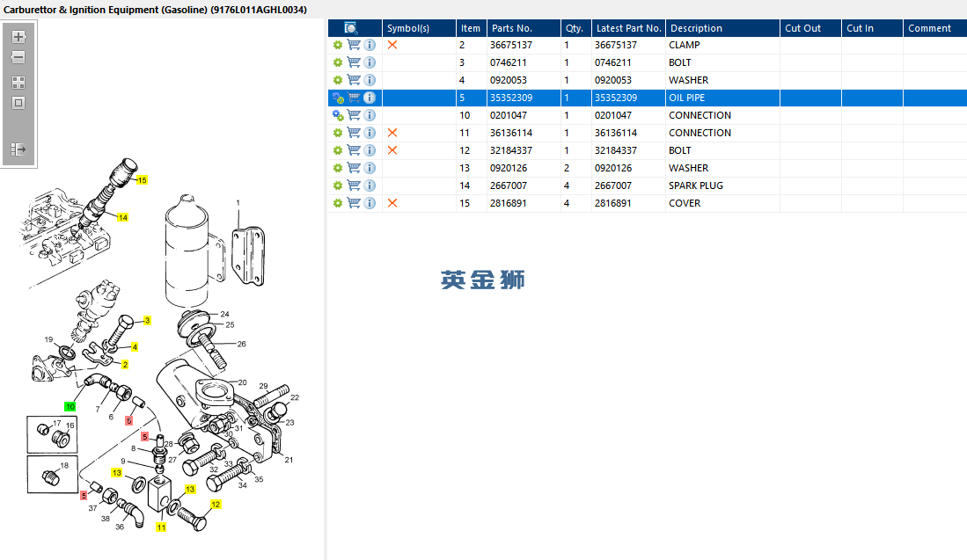The image size is (967, 560).
Task: Select the yellow callout 2 in diagram
Action: coord(125,365)
